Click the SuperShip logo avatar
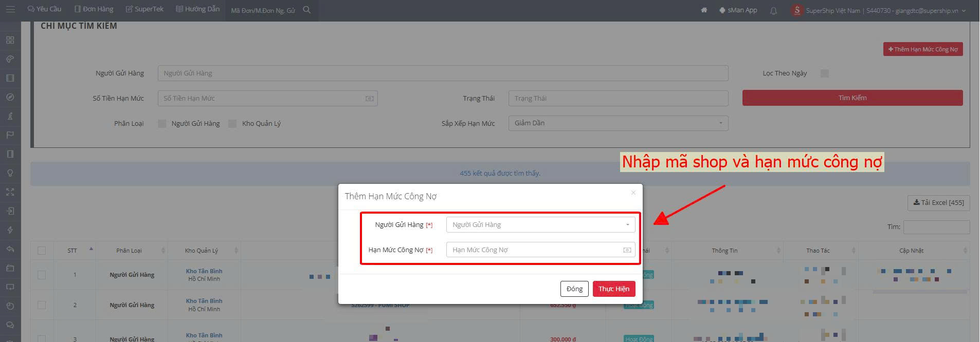Viewport: 980px width, 342px height. point(797,10)
